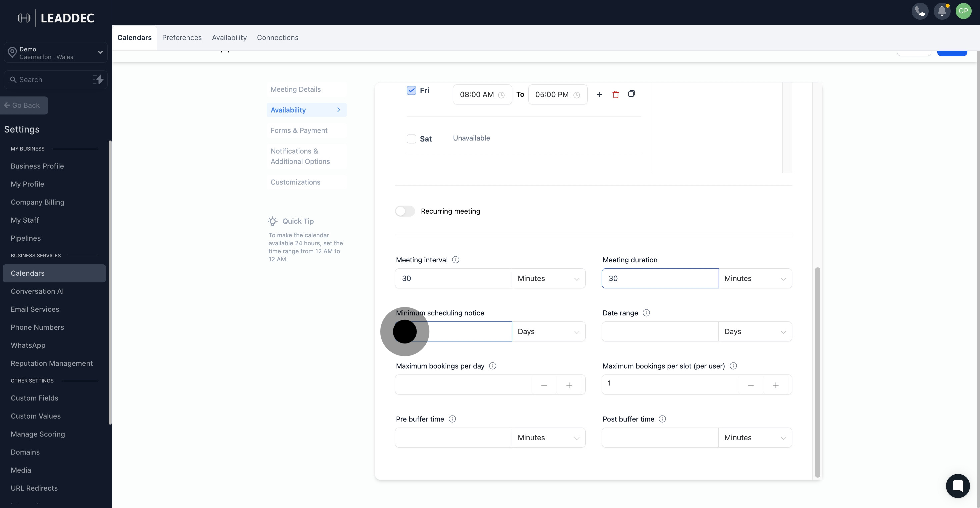Viewport: 980px width, 508px height.
Task: Open Business Profile settings link
Action: click(37, 166)
